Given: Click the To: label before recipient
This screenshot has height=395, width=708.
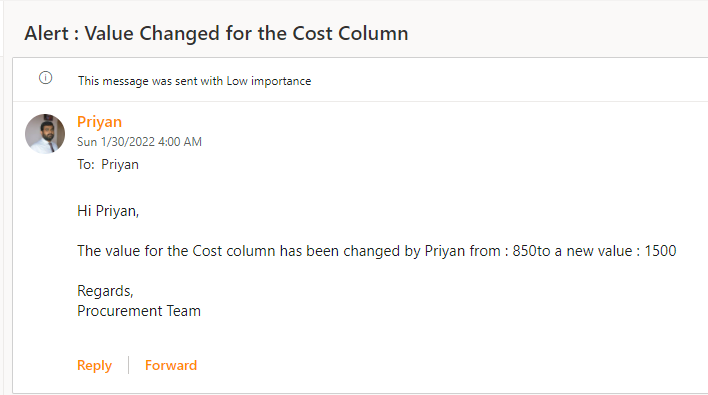Looking at the screenshot, I should tap(86, 165).
